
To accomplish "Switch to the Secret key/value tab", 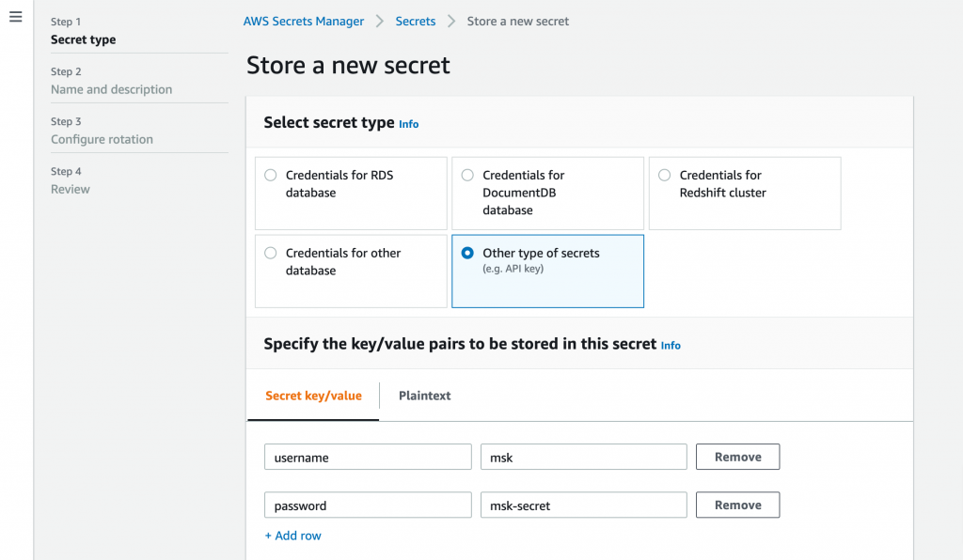I will pyautogui.click(x=312, y=396).
